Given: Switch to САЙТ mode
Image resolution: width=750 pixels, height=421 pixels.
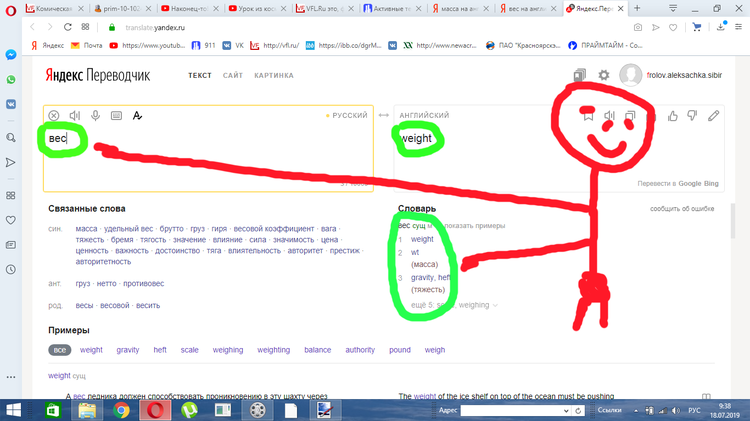Looking at the screenshot, I should [x=233, y=75].
